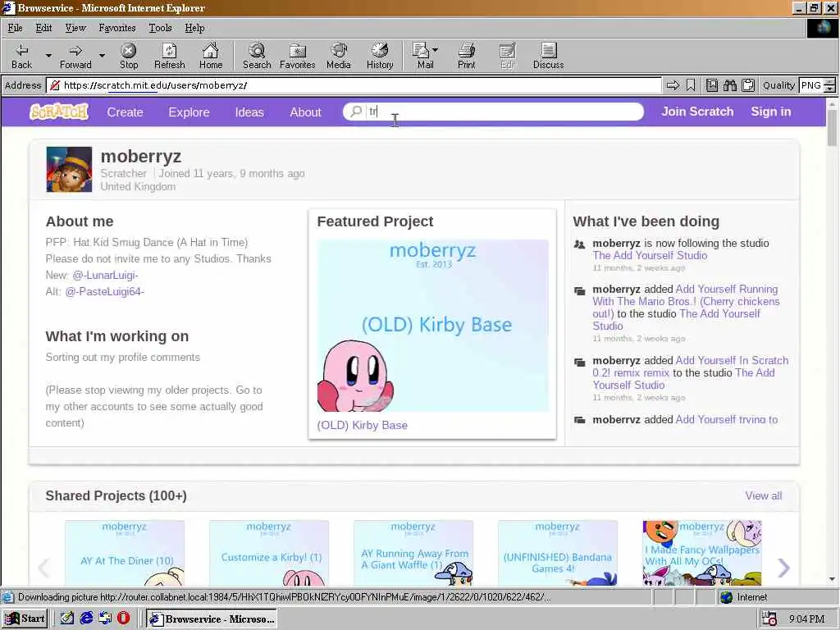This screenshot has width=840, height=630.
Task: Decrease Quality with the spinner down arrow
Action: (x=829, y=89)
